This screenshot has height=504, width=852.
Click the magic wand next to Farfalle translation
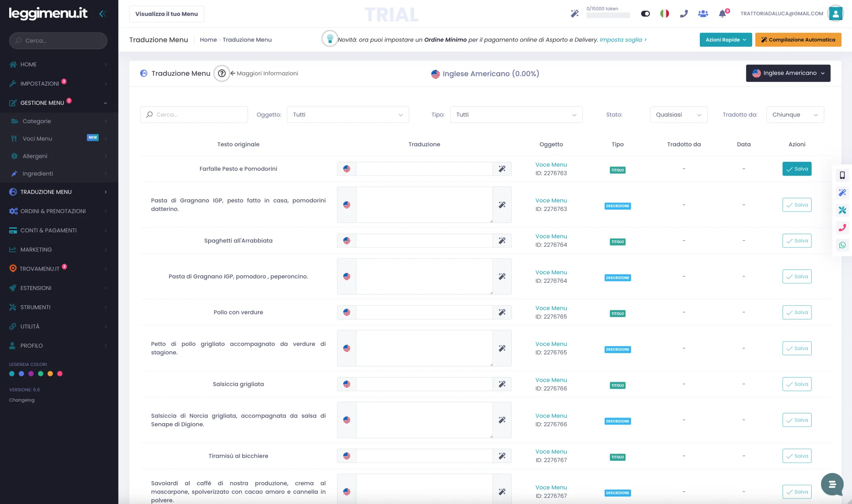point(502,169)
